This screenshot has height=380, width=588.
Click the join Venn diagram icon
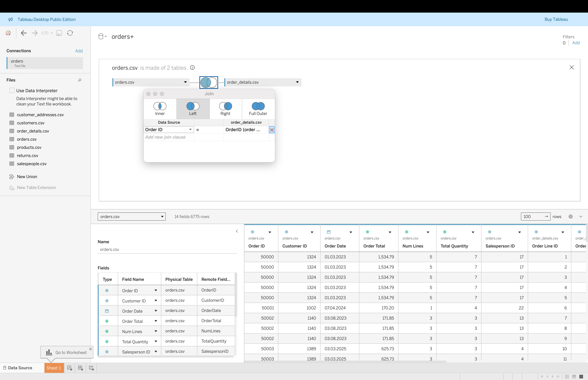point(208,82)
